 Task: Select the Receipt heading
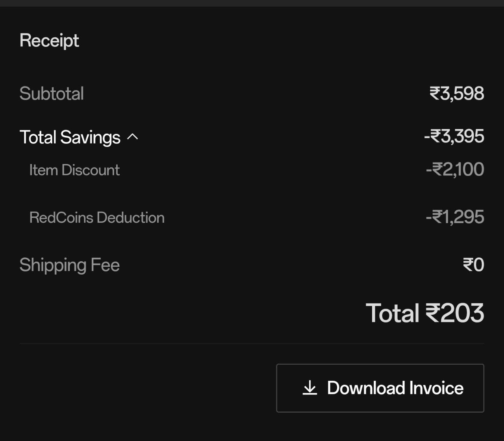click(49, 41)
